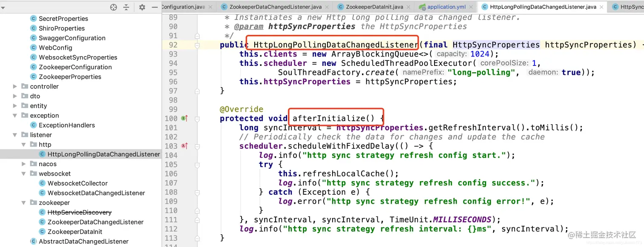Expand the dto folder arrow
This screenshot has height=247, width=644.
click(15, 96)
